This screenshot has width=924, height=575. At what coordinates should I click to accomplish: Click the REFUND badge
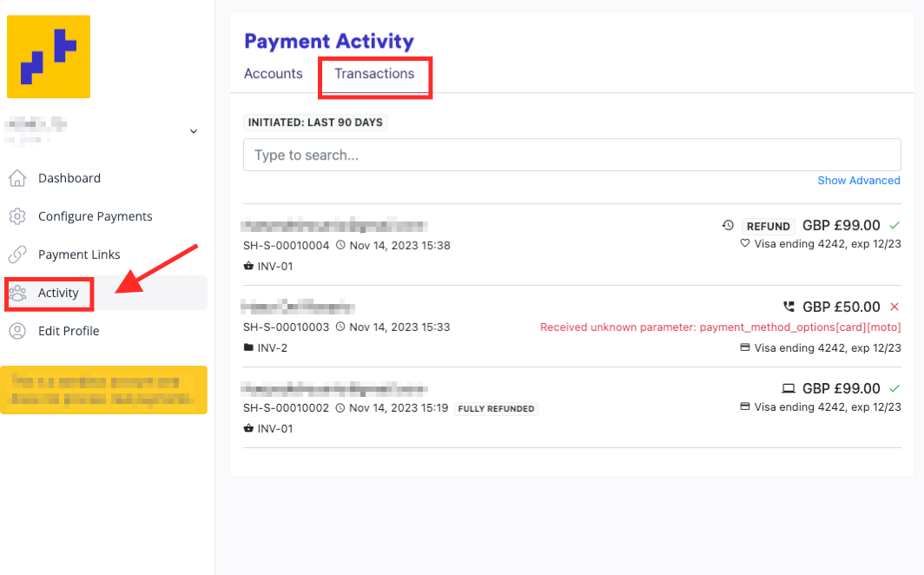[768, 226]
